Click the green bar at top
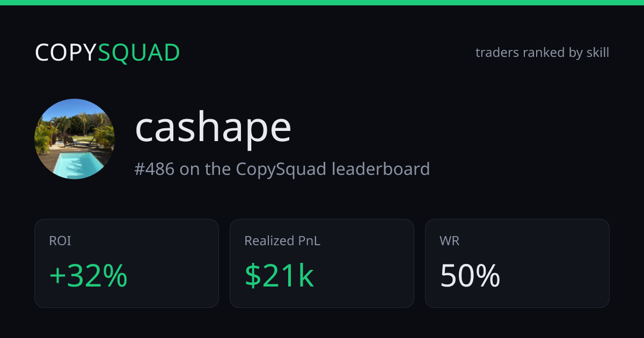Image resolution: width=644 pixels, height=338 pixels. coord(322,3)
